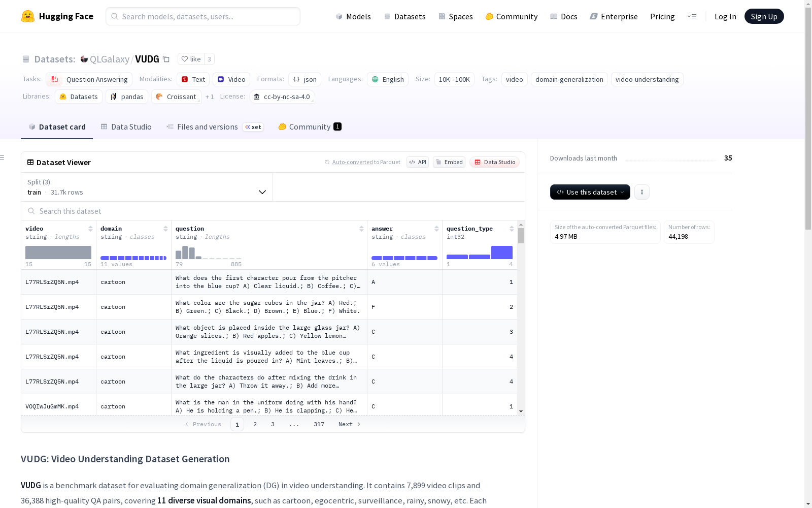Copy dataset name with the copy icon
The image size is (812, 508).
[x=166, y=59]
